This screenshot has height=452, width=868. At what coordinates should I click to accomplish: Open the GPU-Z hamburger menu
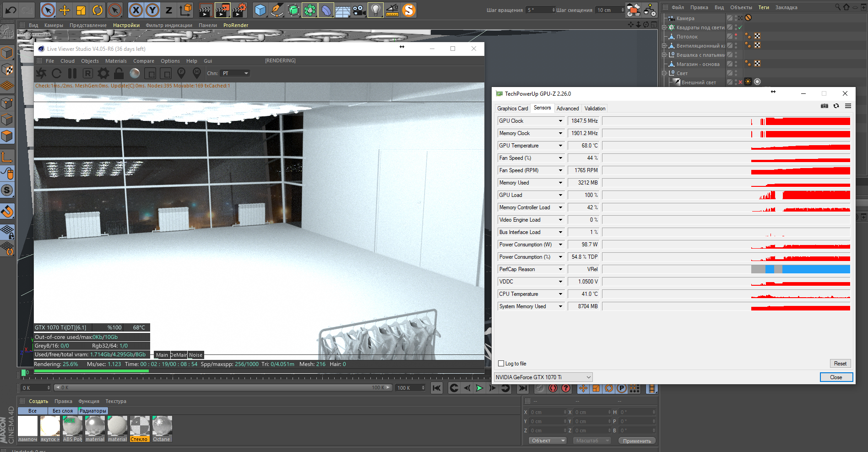tap(848, 106)
